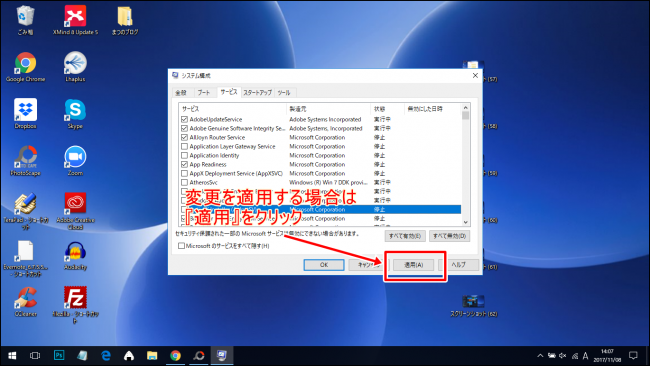Open File Explorer from the taskbar
650x366 pixels.
coord(152,356)
